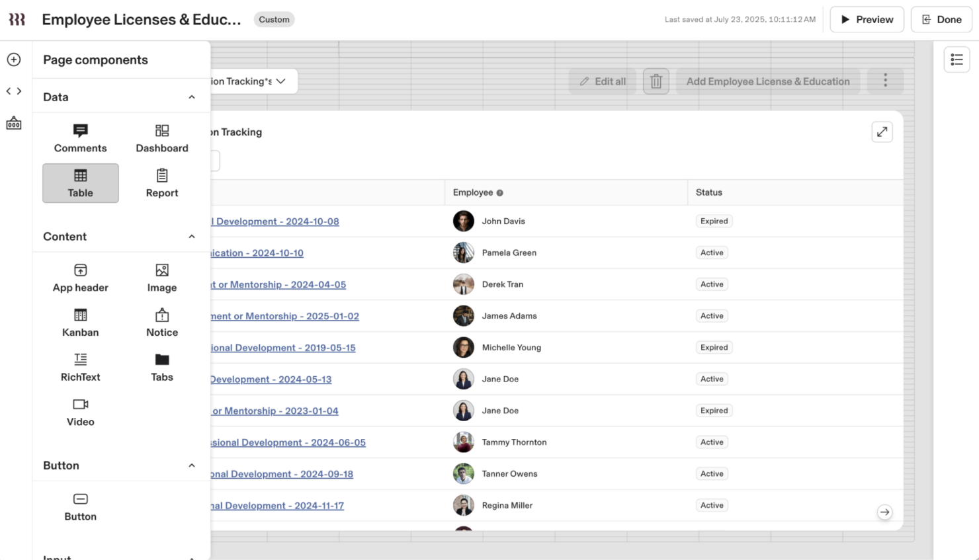979x560 pixels.
Task: Expand the table to full screen
Action: (882, 132)
